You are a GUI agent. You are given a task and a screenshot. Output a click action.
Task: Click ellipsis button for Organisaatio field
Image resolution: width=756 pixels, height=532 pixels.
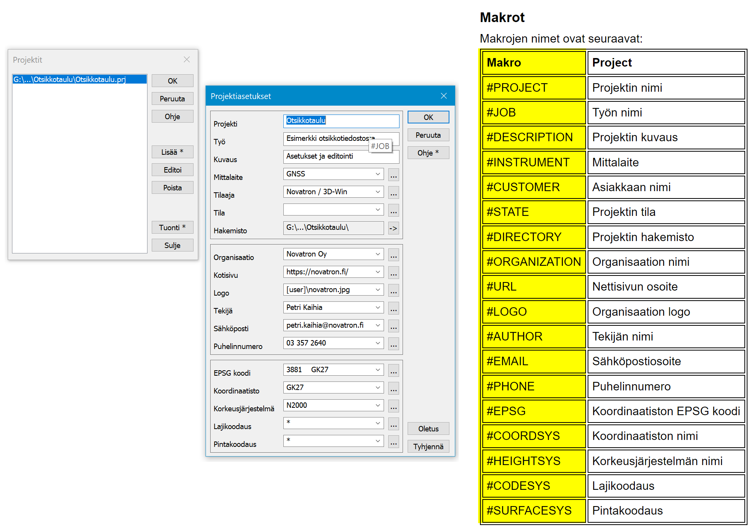coord(393,255)
